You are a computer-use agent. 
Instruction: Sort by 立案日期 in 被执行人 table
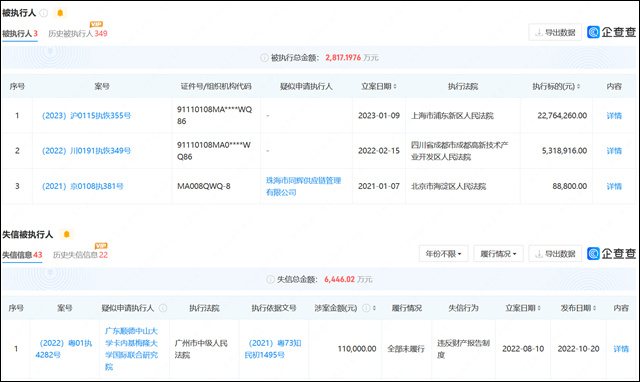tap(395, 87)
